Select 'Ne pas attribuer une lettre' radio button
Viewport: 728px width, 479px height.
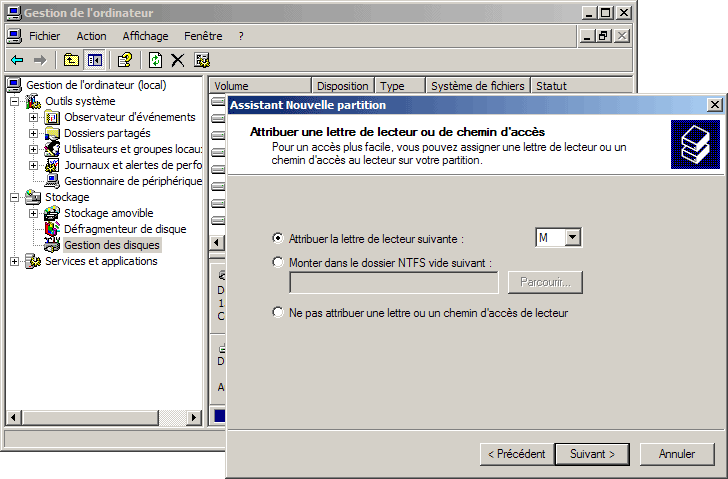[278, 313]
